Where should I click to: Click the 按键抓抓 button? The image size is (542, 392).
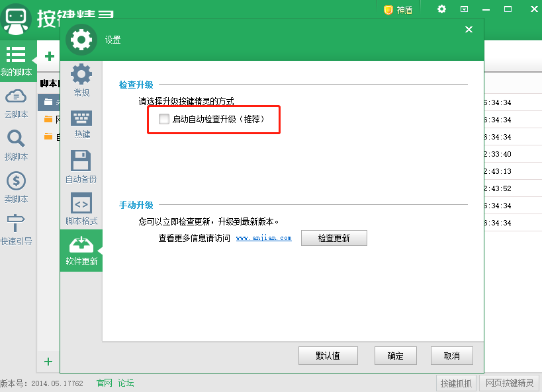click(x=456, y=383)
